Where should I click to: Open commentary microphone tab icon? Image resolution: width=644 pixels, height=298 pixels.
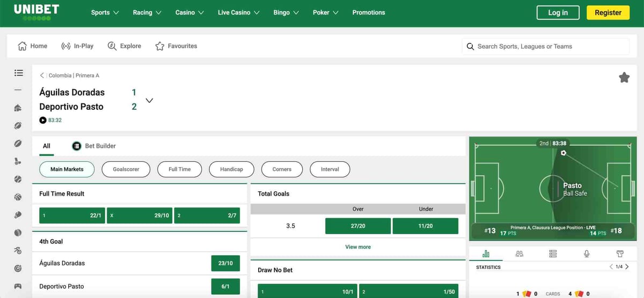pyautogui.click(x=587, y=254)
